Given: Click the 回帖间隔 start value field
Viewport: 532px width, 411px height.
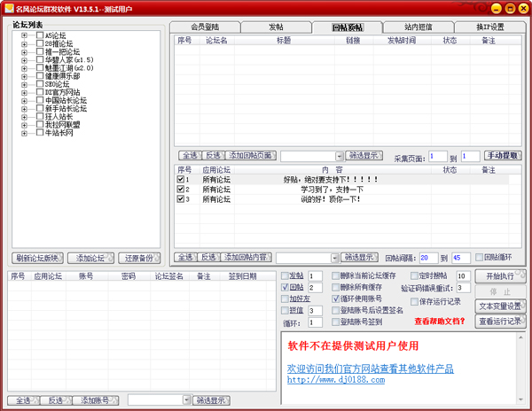Looking at the screenshot, I should 428,258.
